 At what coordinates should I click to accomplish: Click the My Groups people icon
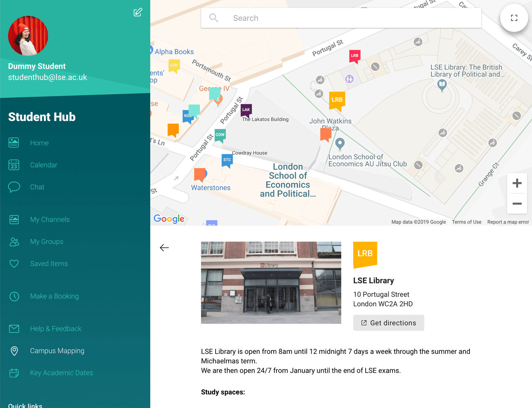[x=14, y=241]
